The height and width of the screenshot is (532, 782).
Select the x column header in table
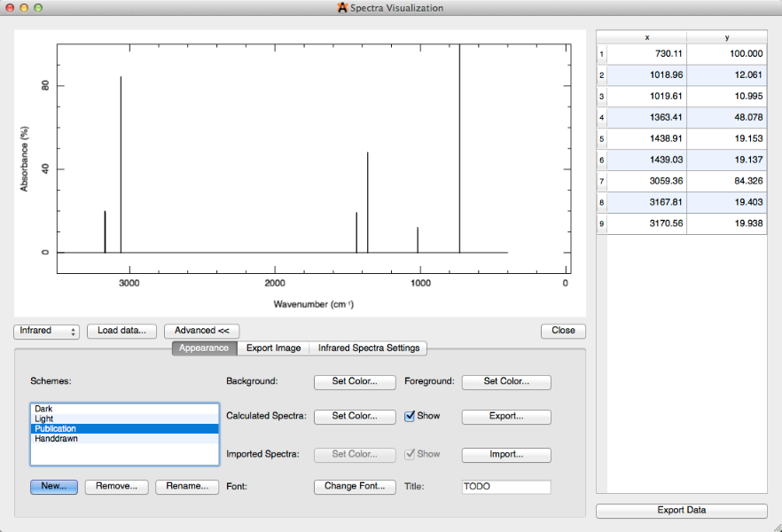coord(647,36)
